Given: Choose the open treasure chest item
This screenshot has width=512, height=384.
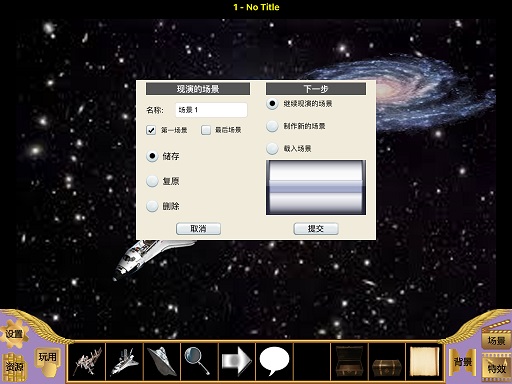Looking at the screenshot, I should (349, 362).
